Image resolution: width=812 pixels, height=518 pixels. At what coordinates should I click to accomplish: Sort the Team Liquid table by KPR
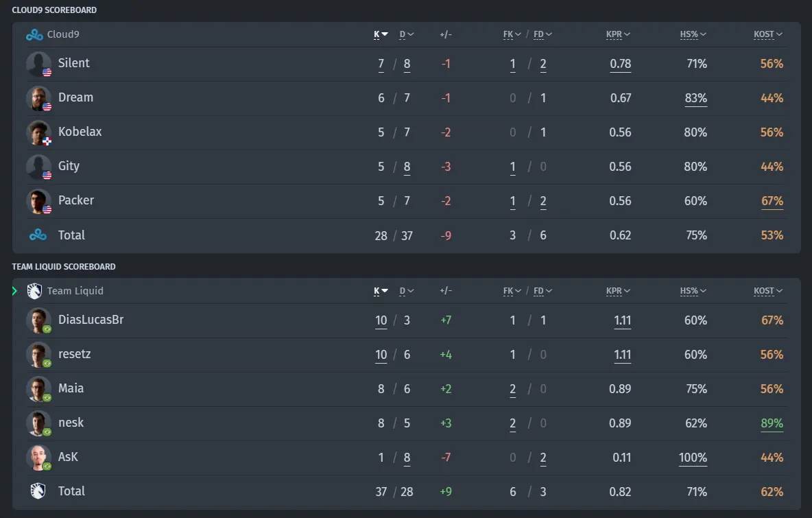coord(618,291)
